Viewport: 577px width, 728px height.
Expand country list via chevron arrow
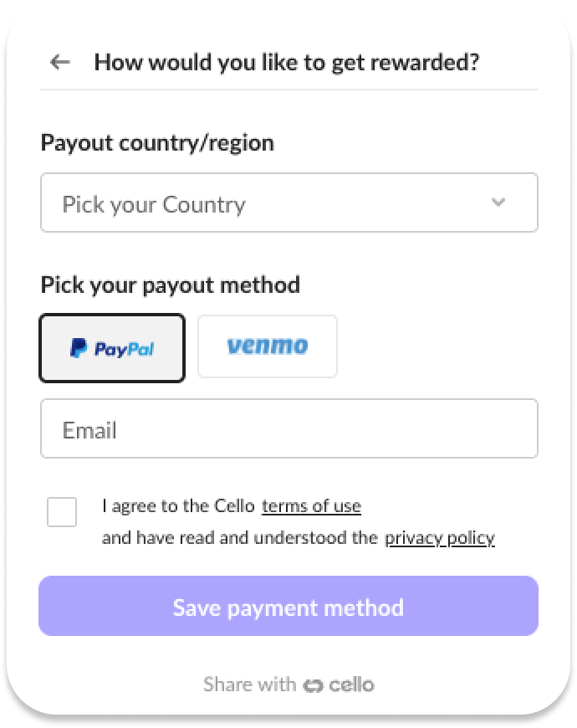498,203
